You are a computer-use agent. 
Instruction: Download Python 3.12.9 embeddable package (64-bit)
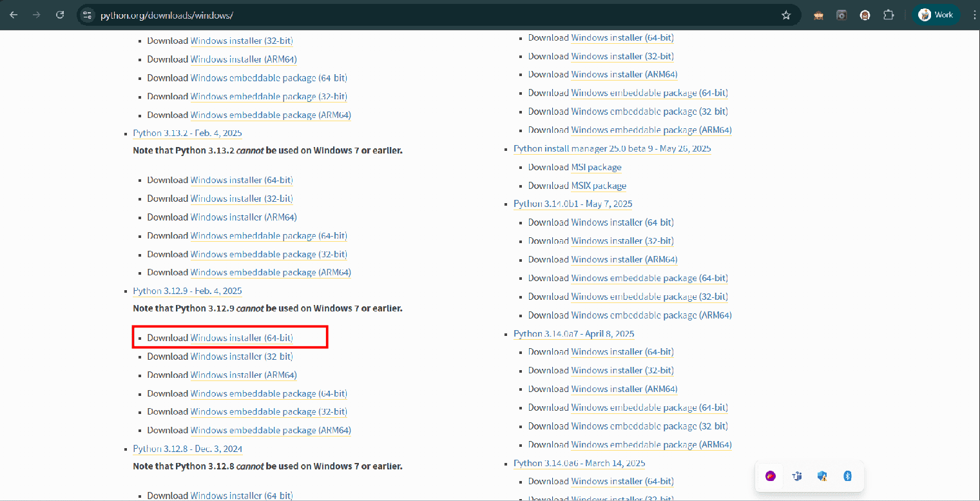click(x=269, y=394)
